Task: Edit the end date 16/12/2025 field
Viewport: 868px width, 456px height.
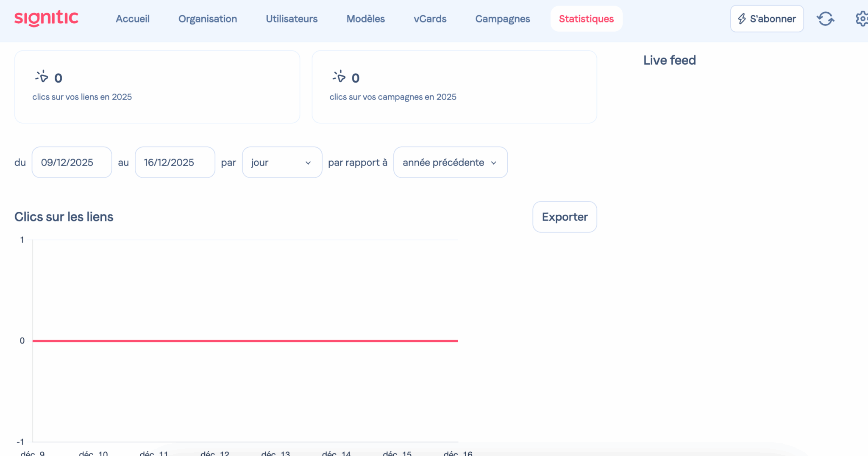Action: (175, 162)
